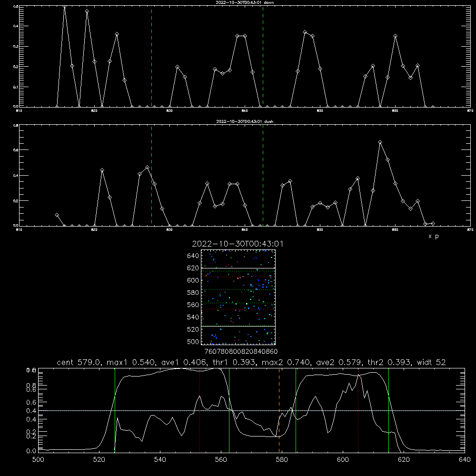The width and height of the screenshot is (476, 476).
Task: Click the 640 label on the thumbnail y-axis
Action: pyautogui.click(x=193, y=256)
